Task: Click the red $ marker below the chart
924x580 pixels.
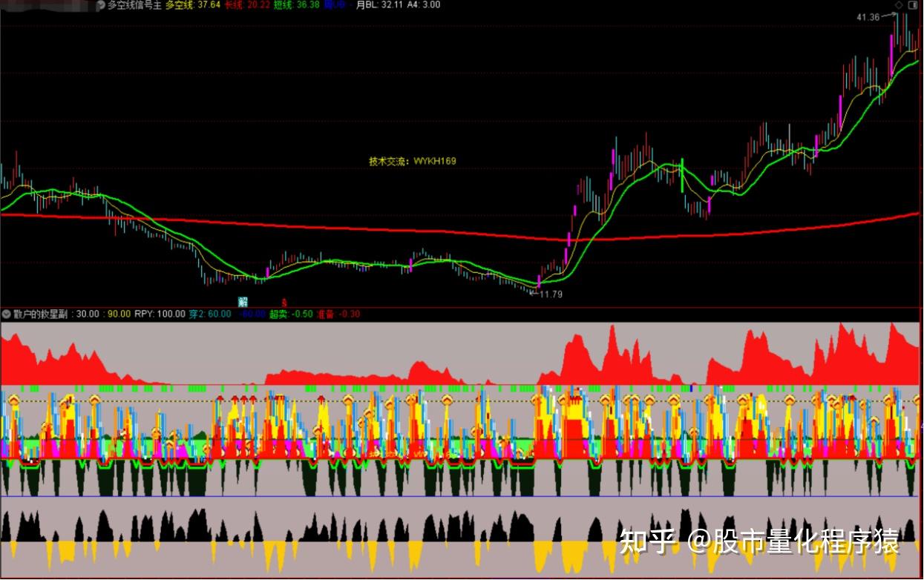Action: tap(284, 303)
